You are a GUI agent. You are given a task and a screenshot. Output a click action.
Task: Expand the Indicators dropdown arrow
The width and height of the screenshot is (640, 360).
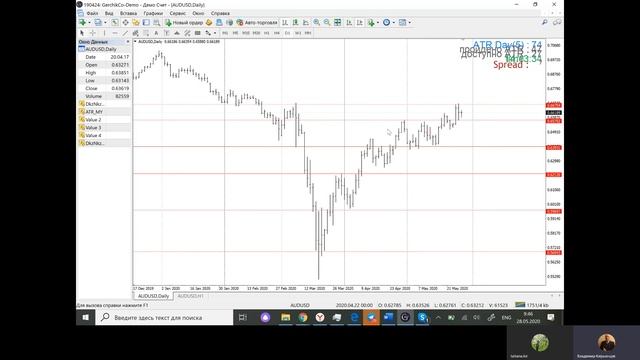[x=378, y=22]
